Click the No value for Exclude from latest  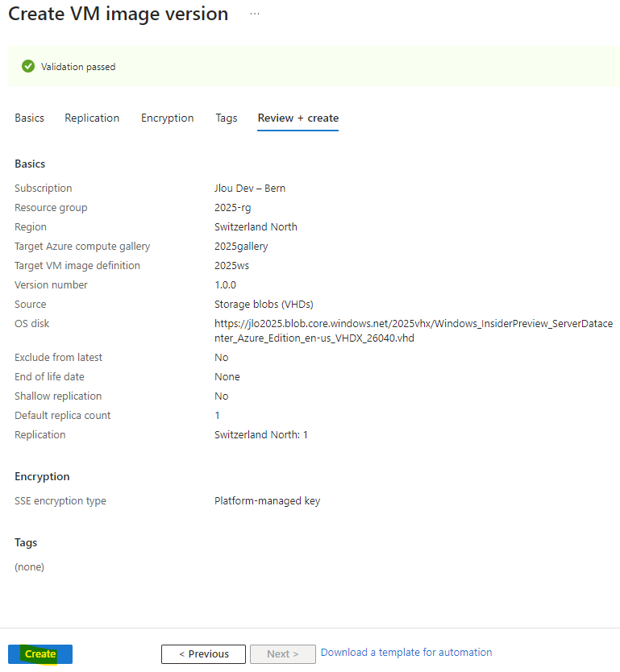click(221, 358)
